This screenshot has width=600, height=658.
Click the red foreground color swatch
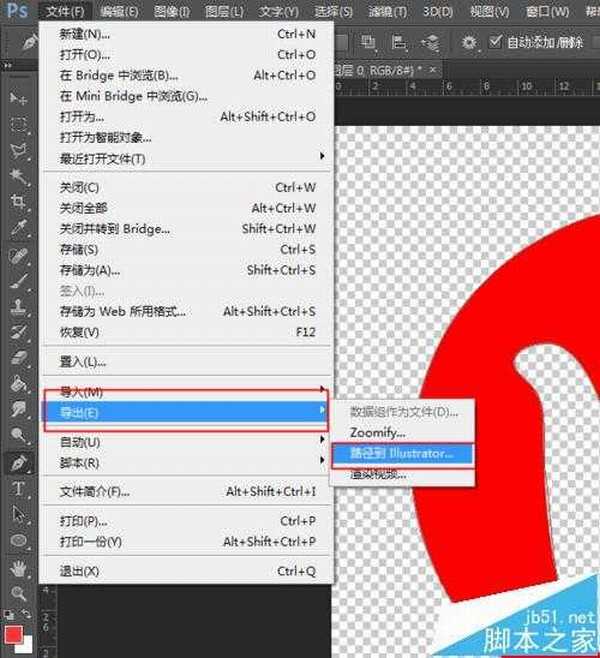[12, 635]
